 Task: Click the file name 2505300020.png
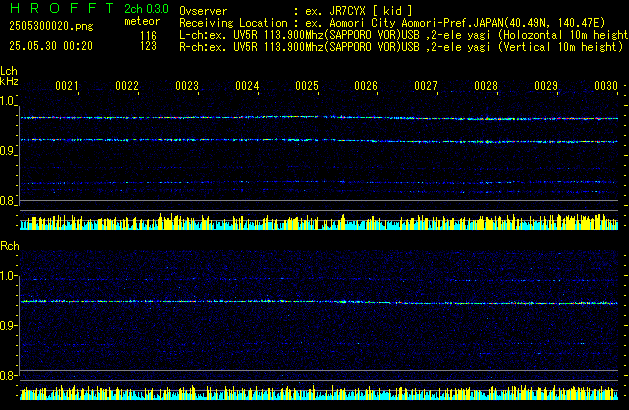(x=51, y=26)
